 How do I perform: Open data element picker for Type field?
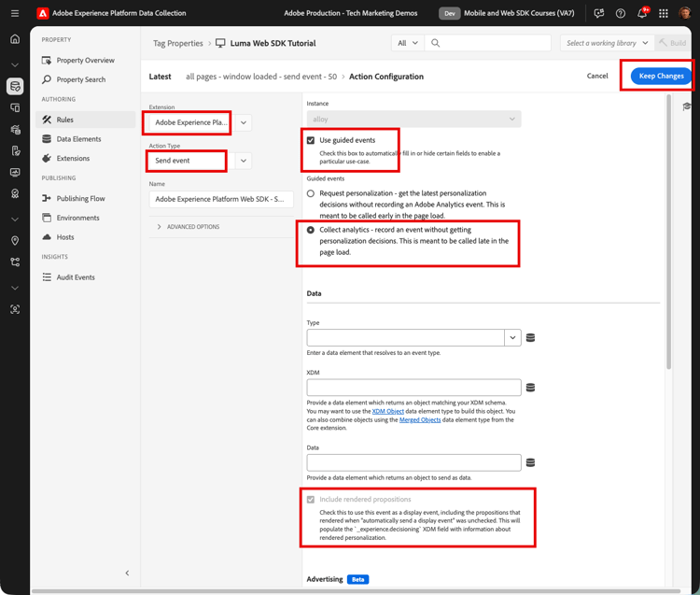(530, 338)
